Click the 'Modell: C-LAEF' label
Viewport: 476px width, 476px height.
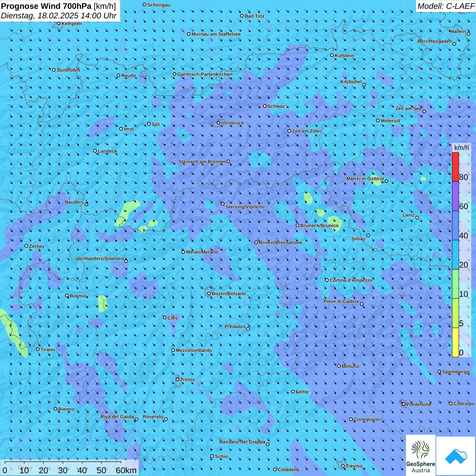[446, 6]
